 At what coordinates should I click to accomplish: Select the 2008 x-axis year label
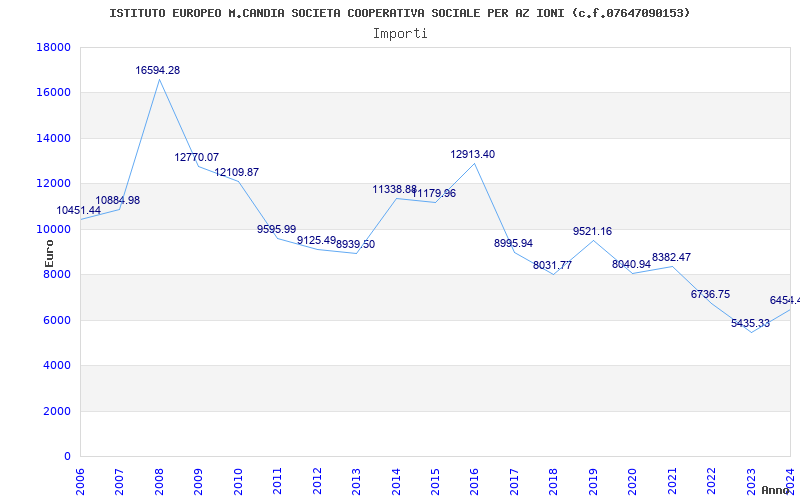coord(159,482)
